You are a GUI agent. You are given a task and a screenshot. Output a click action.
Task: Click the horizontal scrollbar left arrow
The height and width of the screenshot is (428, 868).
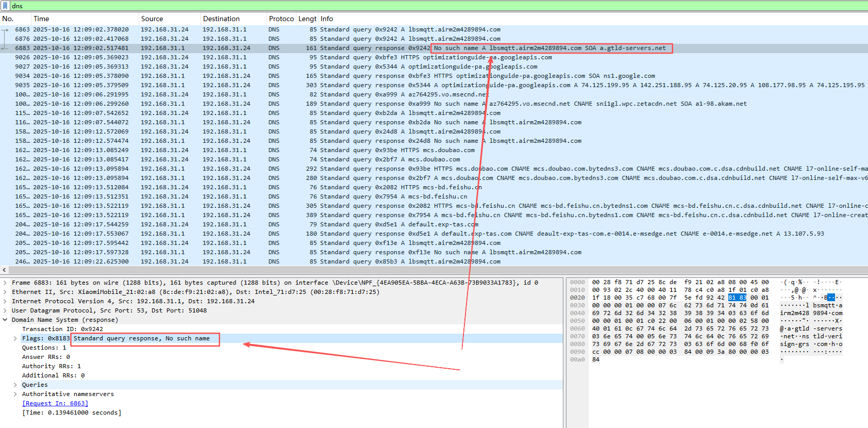(x=4, y=270)
